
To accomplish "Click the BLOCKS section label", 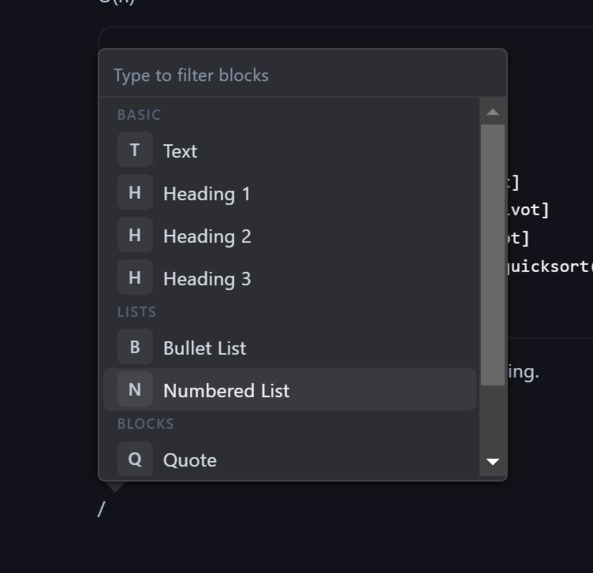I will [x=146, y=424].
